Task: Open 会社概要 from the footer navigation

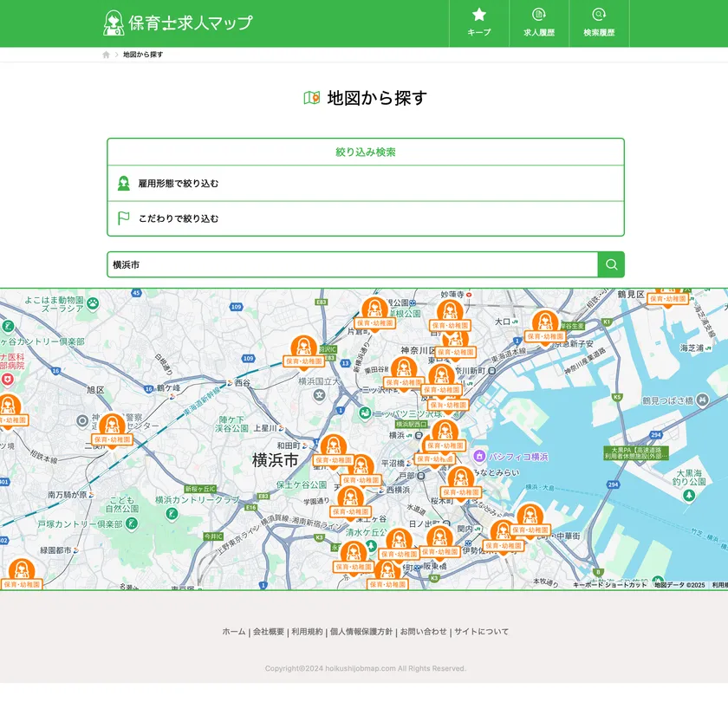Action: pos(268,631)
